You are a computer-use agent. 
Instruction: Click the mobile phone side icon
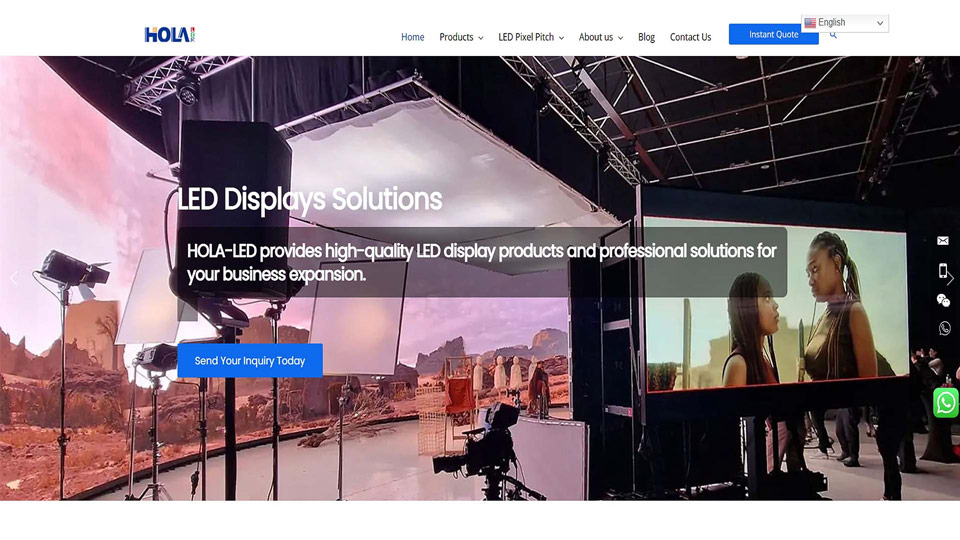(x=943, y=270)
